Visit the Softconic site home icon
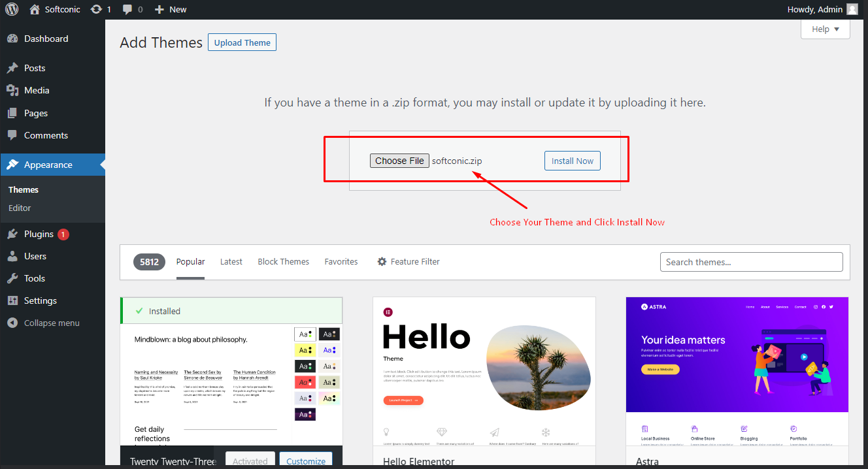The image size is (868, 469). tap(35, 9)
